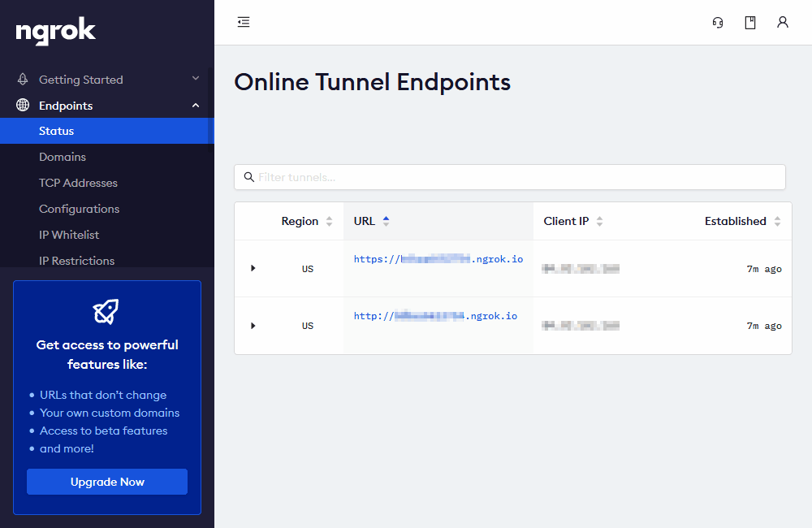Viewport: 812px width, 528px height.
Task: Open the IP Whitelist page
Action: [x=69, y=235]
